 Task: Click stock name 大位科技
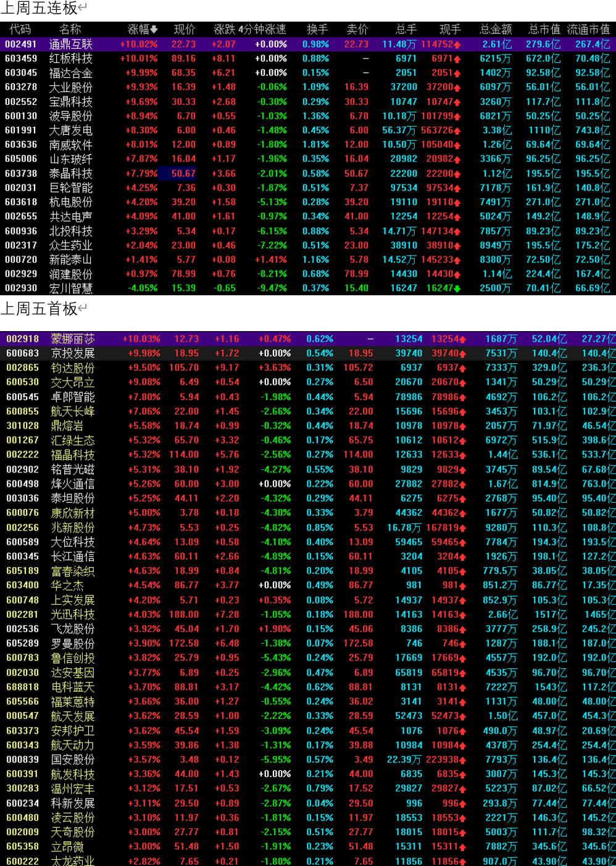(73, 542)
